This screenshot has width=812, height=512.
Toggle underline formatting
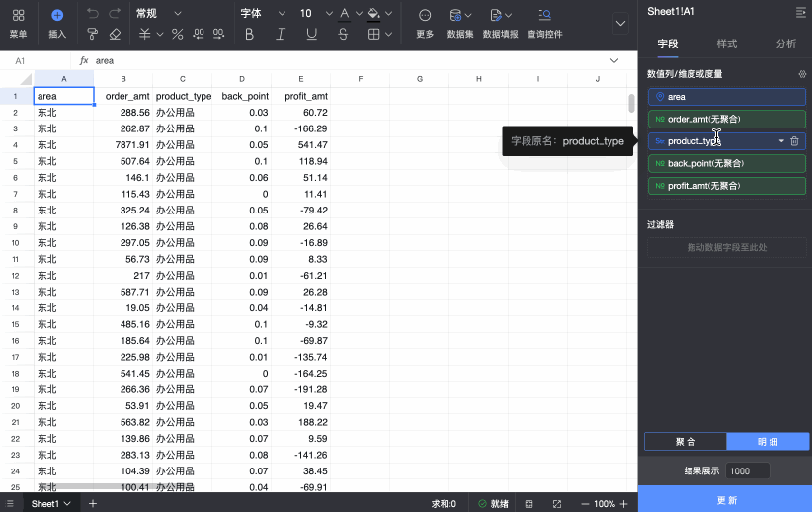(x=311, y=34)
